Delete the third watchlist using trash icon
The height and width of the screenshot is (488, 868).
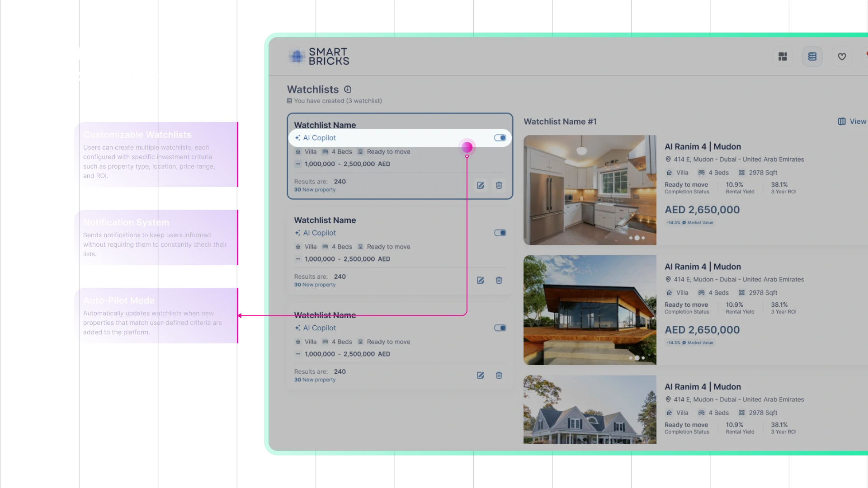tap(499, 375)
